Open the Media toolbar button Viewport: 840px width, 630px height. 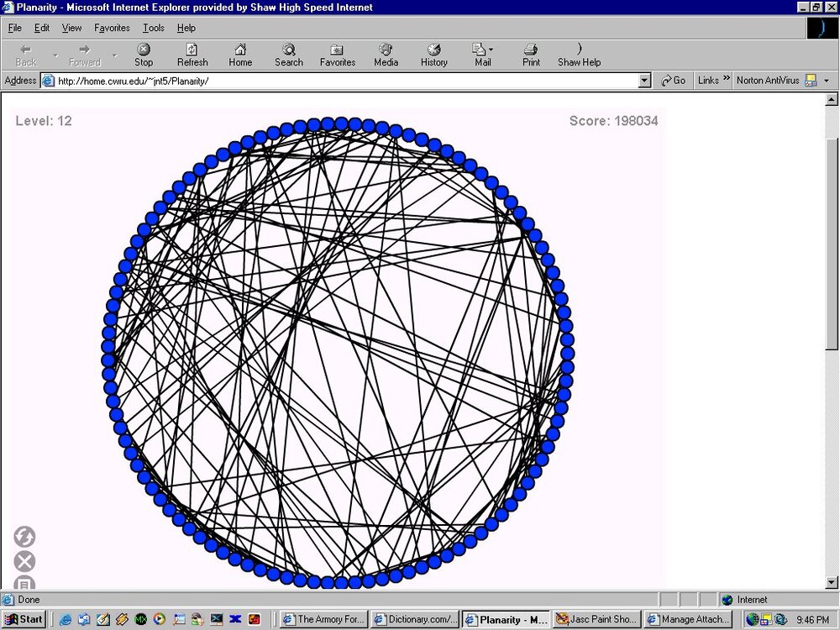[x=386, y=55]
